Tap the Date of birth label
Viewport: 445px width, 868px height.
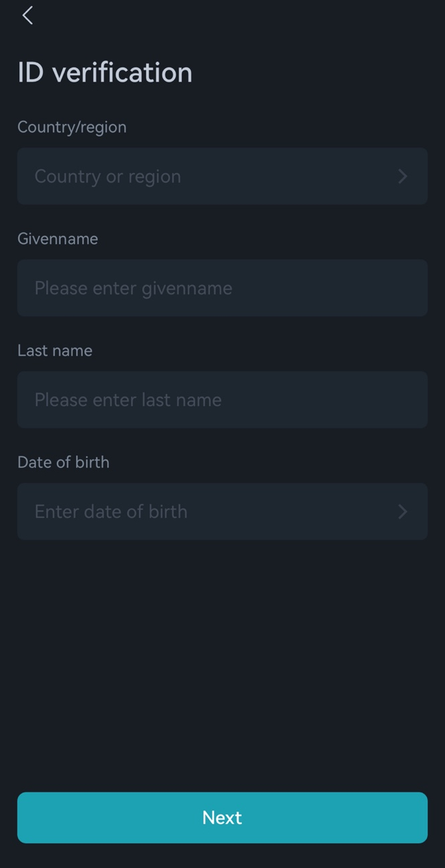click(63, 462)
